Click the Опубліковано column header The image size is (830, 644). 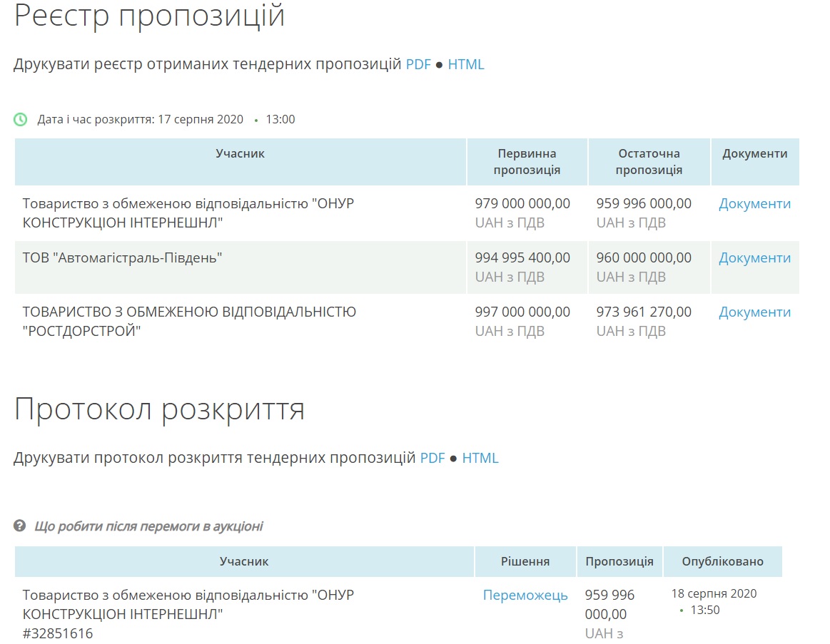pos(722,562)
